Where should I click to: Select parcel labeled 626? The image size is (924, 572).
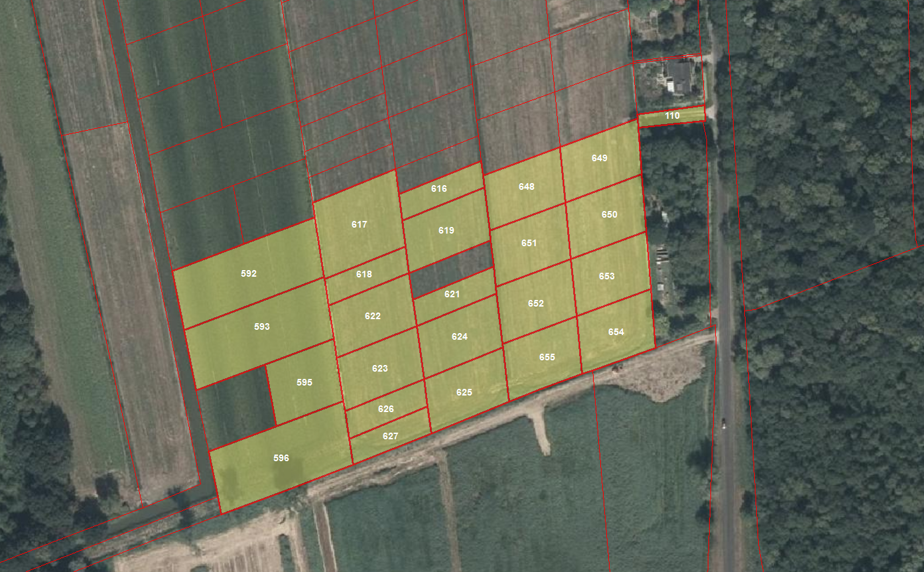pos(386,409)
